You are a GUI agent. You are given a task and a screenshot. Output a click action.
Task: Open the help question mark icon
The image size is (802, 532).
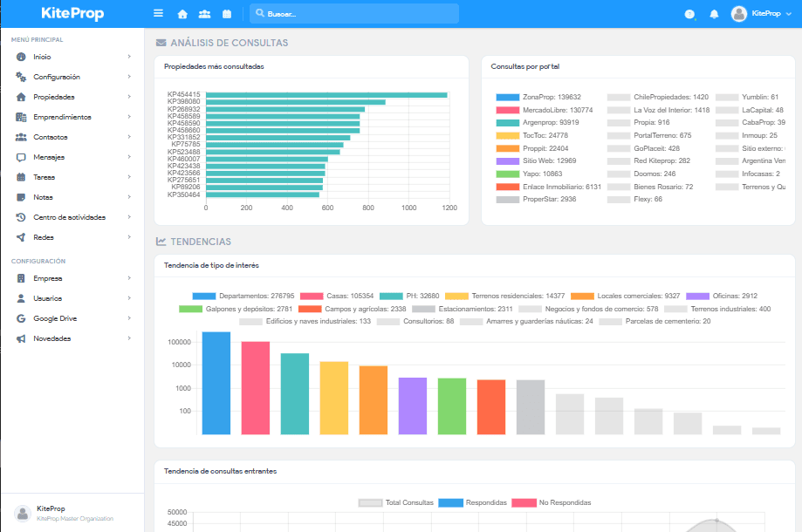pyautogui.click(x=689, y=14)
